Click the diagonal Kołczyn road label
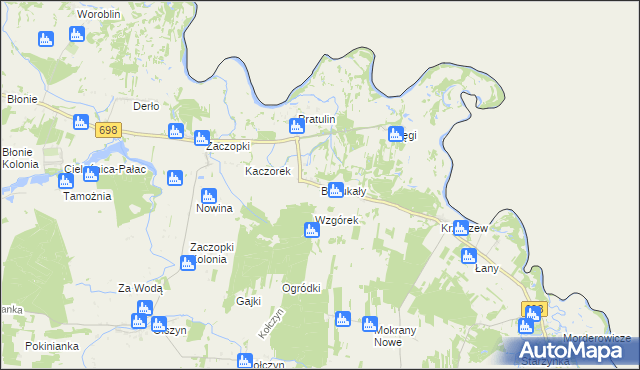The width and height of the screenshot is (640, 370). tap(271, 323)
